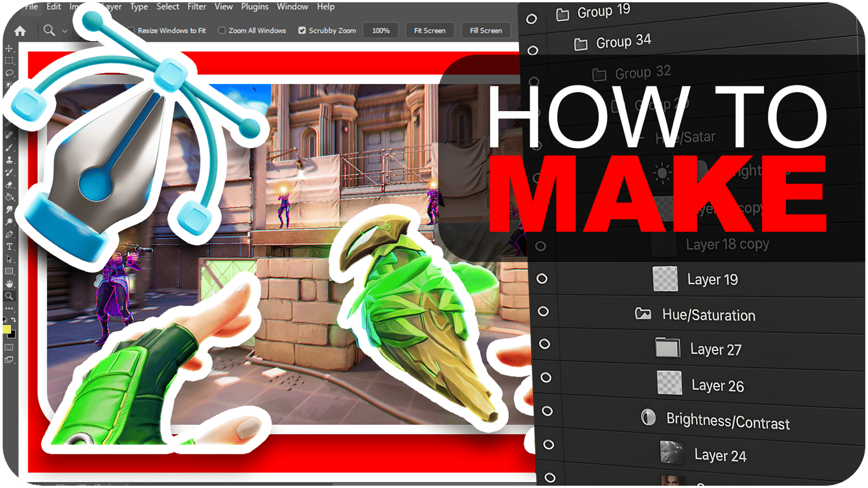Swap foreground and background colors
868x488 pixels.
click(x=13, y=320)
